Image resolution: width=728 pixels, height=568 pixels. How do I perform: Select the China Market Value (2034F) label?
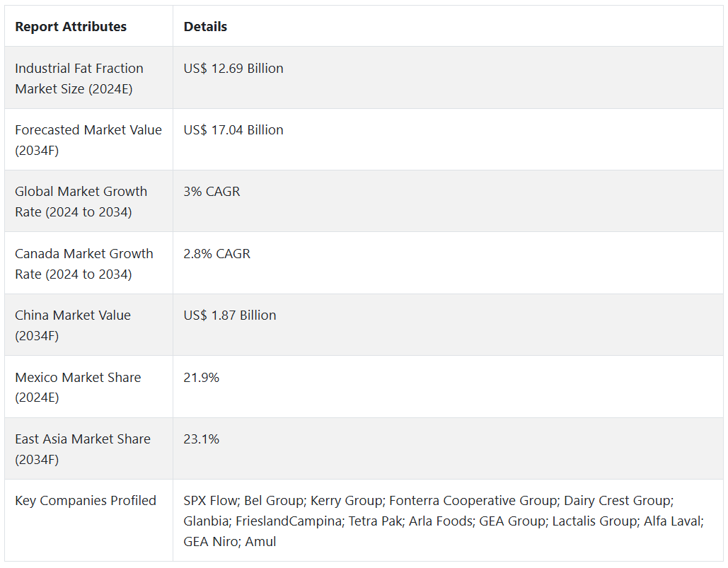point(73,325)
